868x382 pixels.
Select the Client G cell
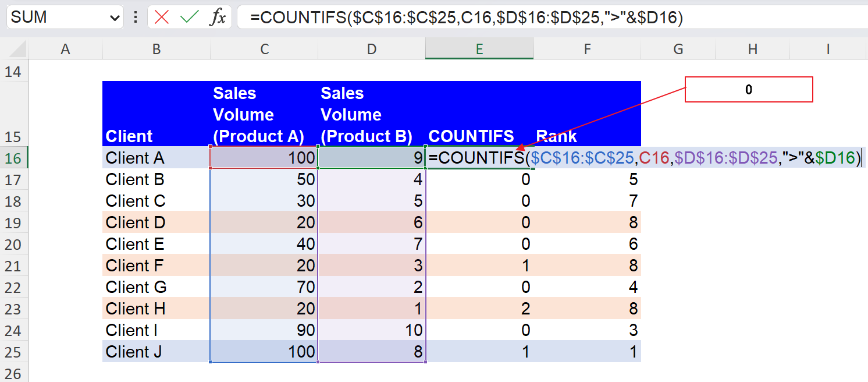click(156, 287)
